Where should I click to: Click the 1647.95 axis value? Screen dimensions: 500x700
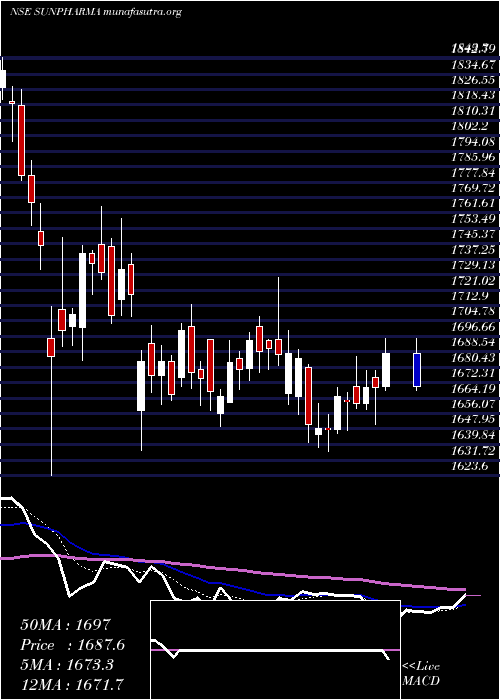tap(473, 419)
